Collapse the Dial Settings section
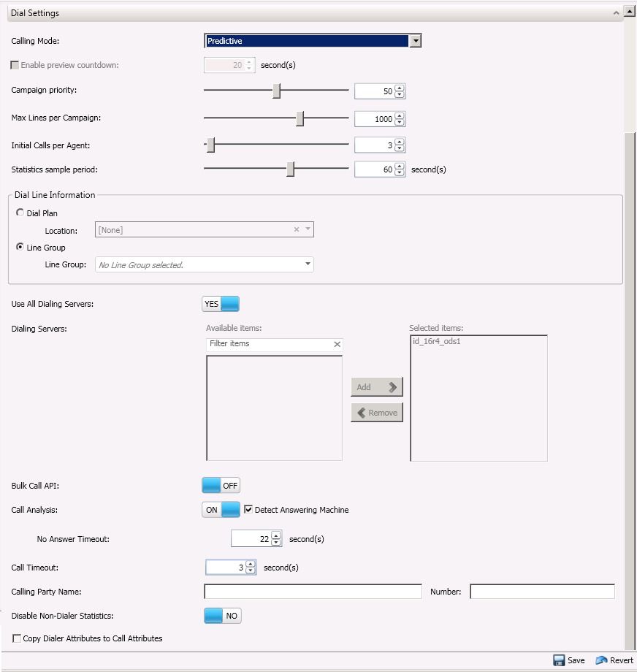This screenshot has height=672, width=637. [617, 12]
